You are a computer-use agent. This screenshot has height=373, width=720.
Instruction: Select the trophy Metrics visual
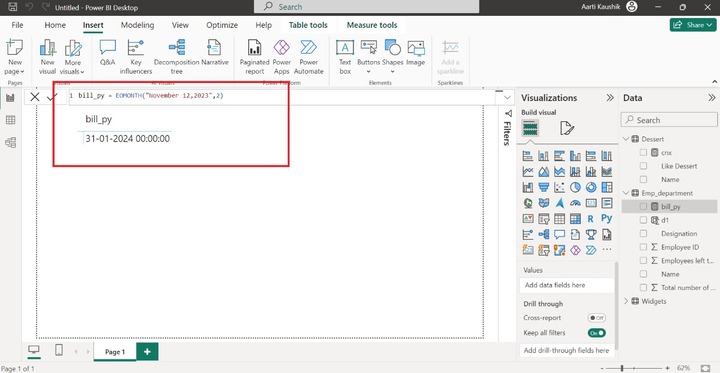(x=591, y=234)
